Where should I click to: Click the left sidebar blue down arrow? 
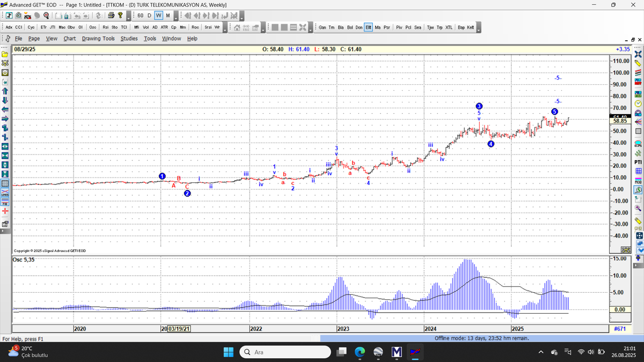coord(5,100)
